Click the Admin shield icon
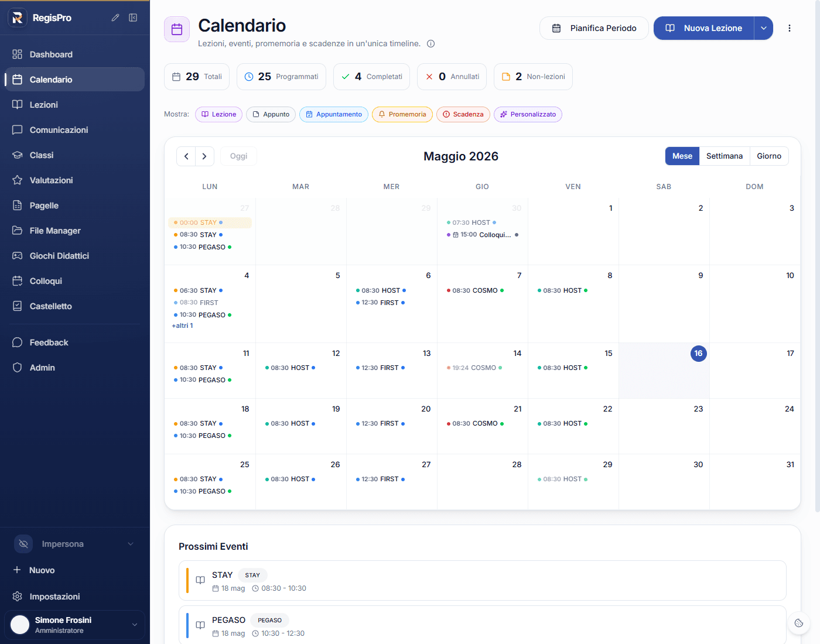Screen dimensions: 820x644 (18, 368)
